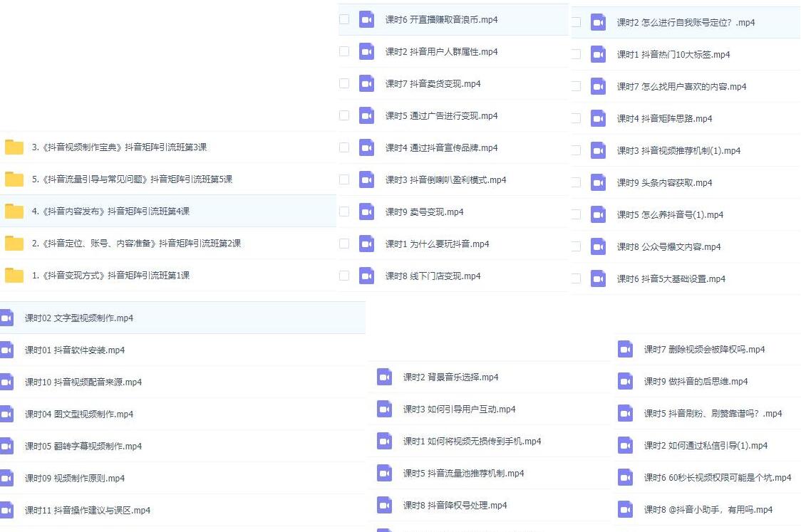Viewport: 801px width, 532px height.
Task: Click video icon of 课时7 抖音卖货变现.mp4
Action: click(x=367, y=84)
